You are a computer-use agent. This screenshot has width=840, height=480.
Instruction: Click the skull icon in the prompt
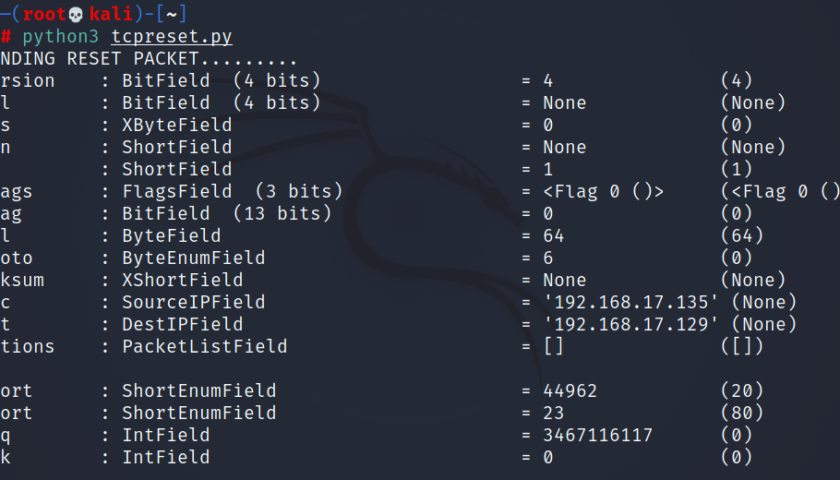pos(76,14)
